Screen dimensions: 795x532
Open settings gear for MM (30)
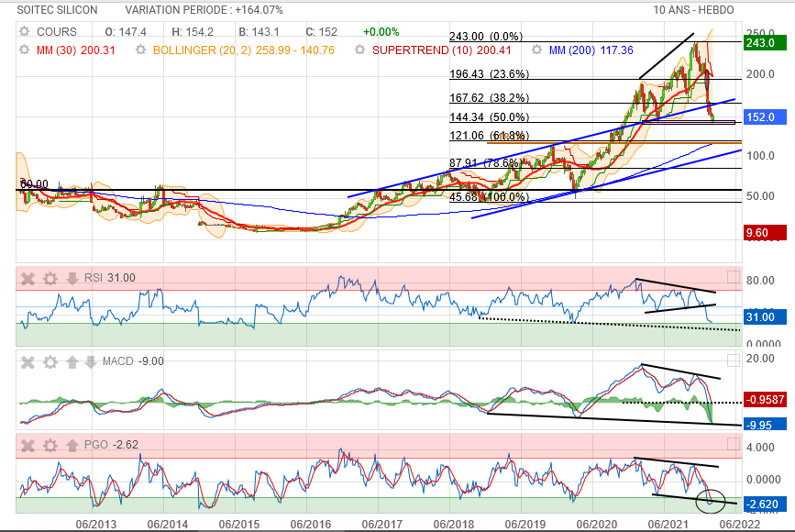point(24,50)
